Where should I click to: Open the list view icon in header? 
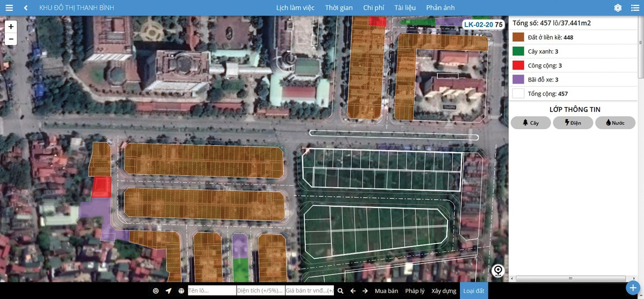635,8
